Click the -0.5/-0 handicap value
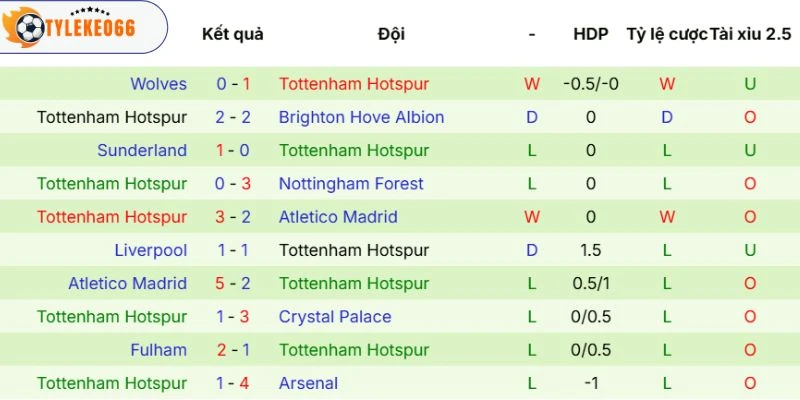The height and width of the screenshot is (400, 800). coord(591,84)
